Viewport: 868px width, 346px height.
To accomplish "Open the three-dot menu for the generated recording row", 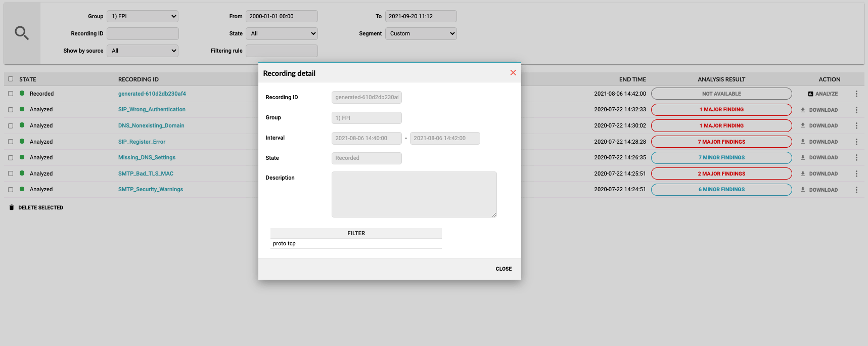I will (856, 94).
